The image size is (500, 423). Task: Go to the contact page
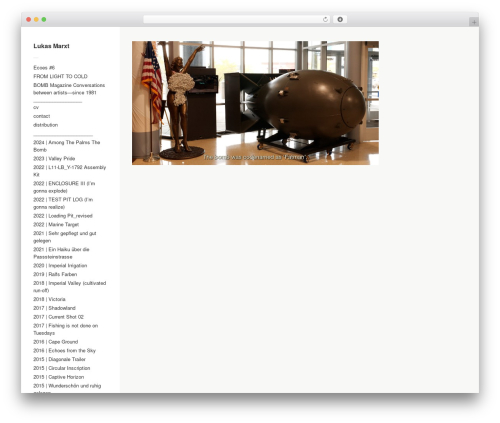pyautogui.click(x=42, y=116)
